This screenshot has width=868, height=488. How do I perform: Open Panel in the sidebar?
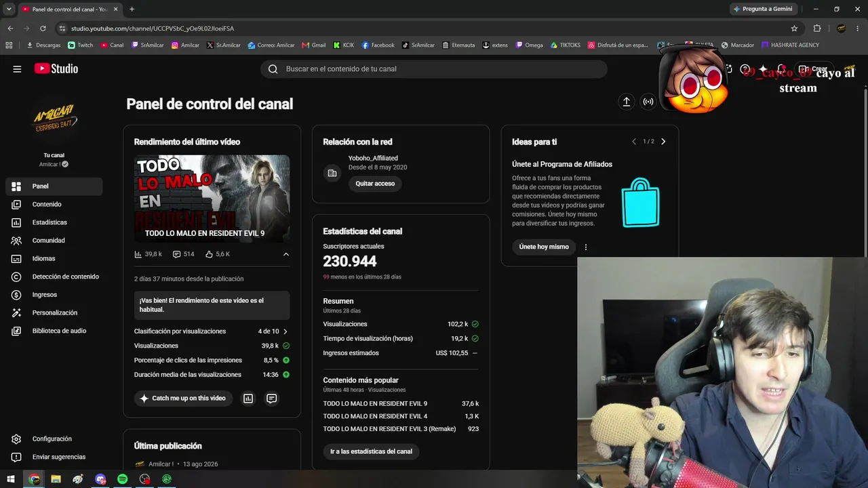point(54,186)
